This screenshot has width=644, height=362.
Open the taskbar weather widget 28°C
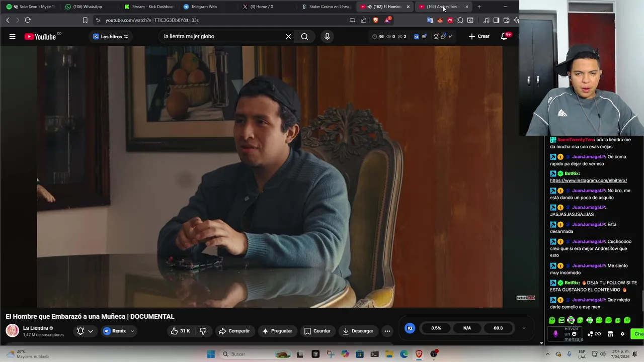tap(28, 354)
